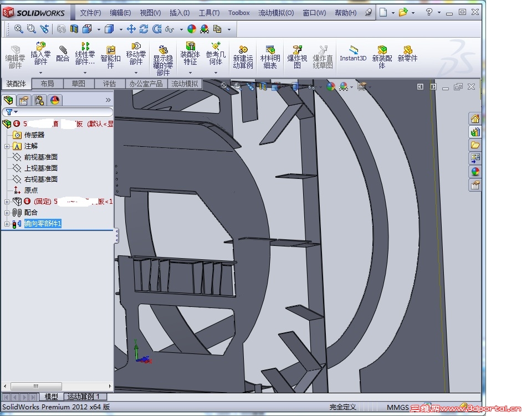Toggle the 编辑零部件 (Edit Component) mode

(15, 54)
